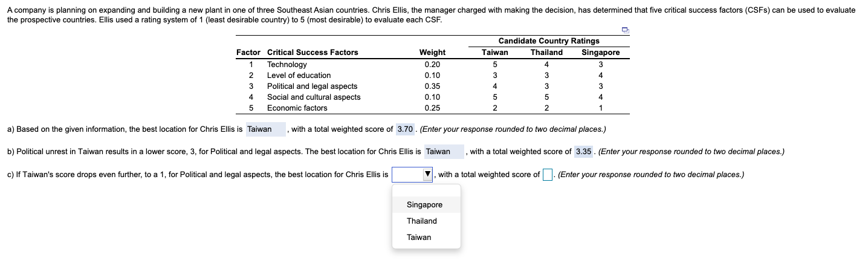Screen dimensions: 868x269
Task: Click Taiwan's Economic factors rating of 2
Action: click(x=495, y=108)
